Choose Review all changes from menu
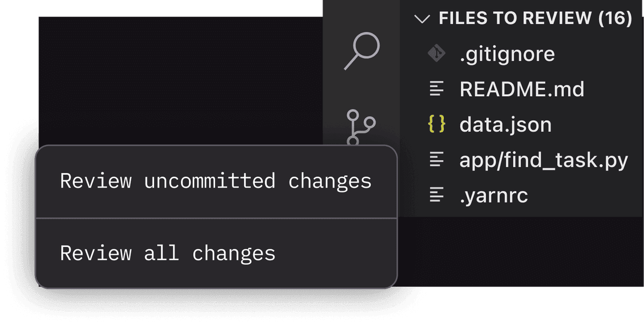The image size is (644, 324). tap(167, 253)
